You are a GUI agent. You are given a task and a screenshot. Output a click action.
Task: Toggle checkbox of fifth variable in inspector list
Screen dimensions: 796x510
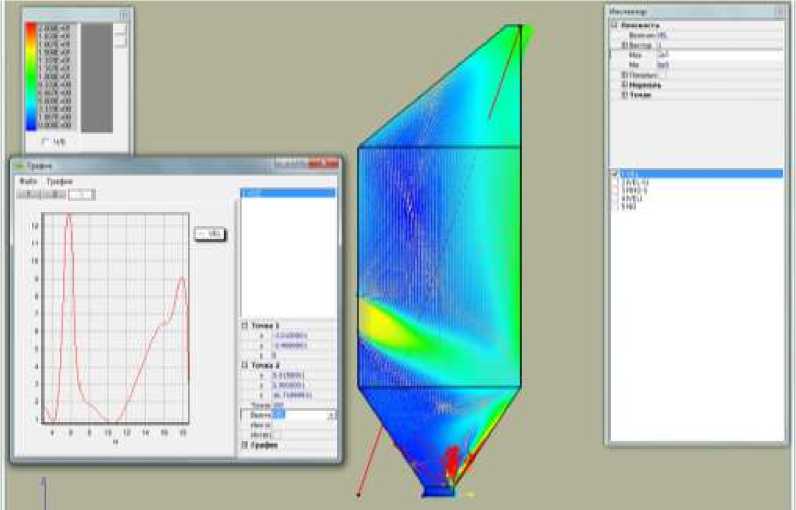(615, 207)
